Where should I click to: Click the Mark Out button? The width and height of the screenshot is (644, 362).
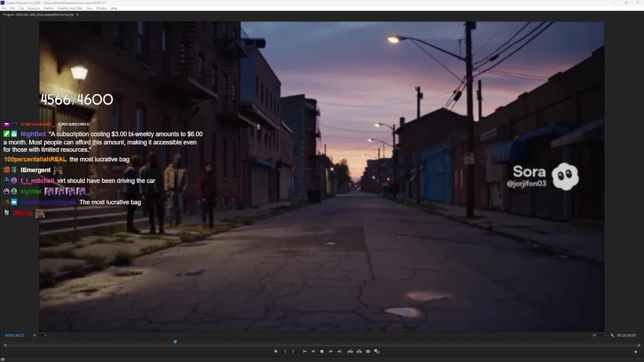pos(293,351)
